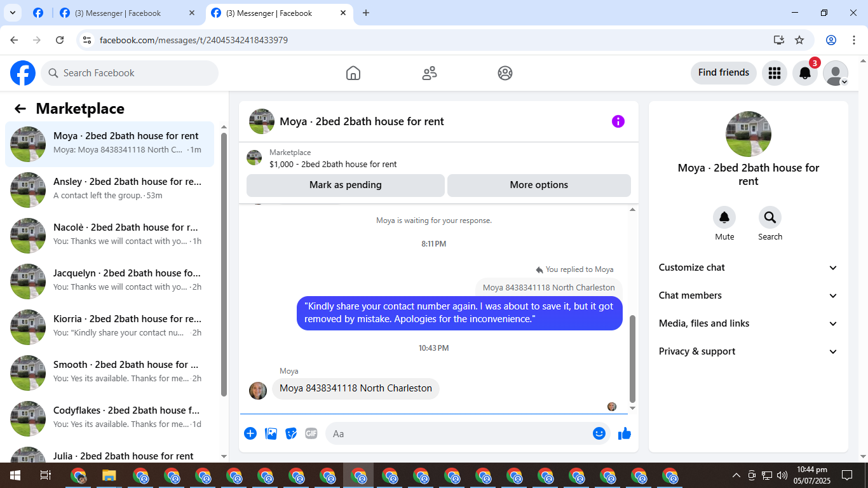Screen dimensions: 868x488
Task: Open Smooth conversation in chat list
Action: click(x=110, y=373)
